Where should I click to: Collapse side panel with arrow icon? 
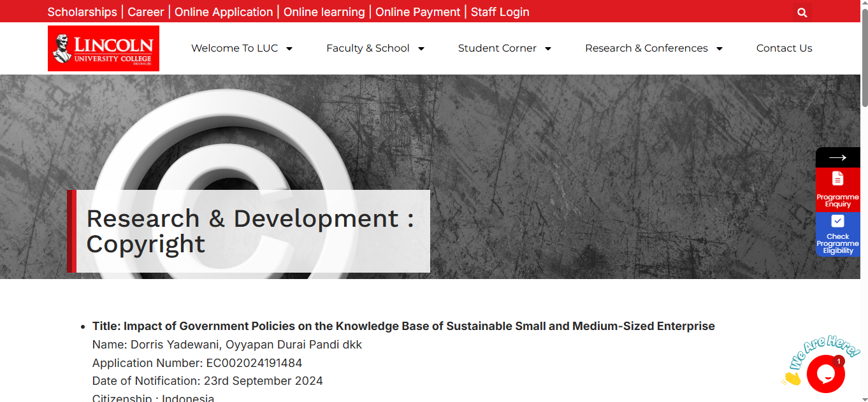tap(837, 157)
